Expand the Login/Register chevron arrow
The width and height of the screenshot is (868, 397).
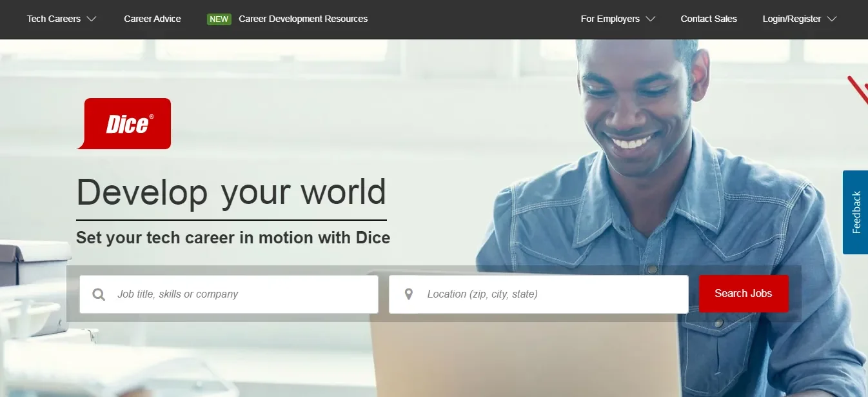pos(832,19)
